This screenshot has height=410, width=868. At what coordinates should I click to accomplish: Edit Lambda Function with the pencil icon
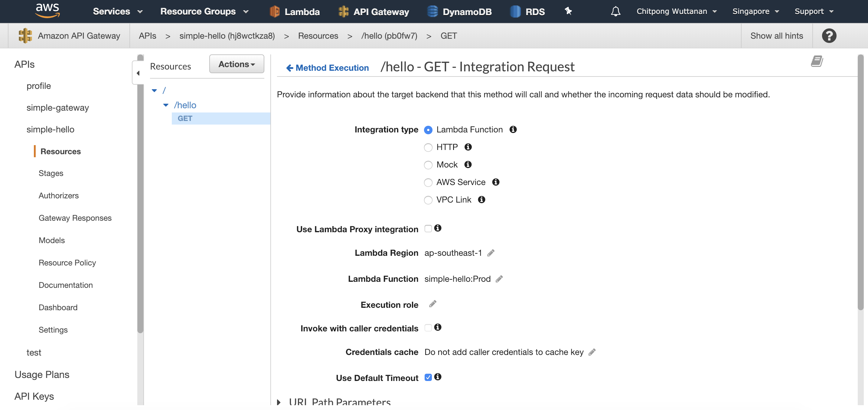[x=499, y=279]
